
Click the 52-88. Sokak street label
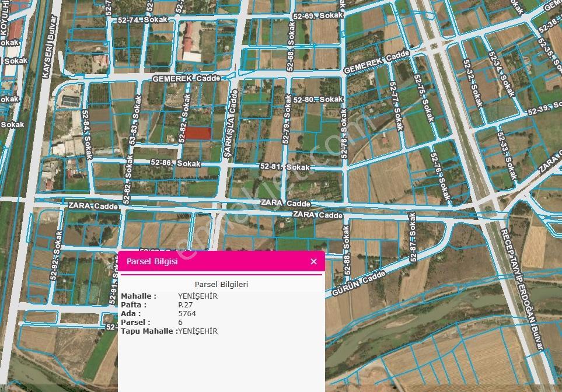tap(347, 250)
